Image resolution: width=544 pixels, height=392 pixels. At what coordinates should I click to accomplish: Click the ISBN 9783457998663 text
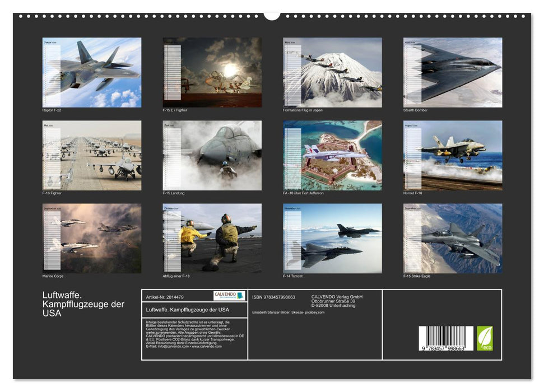[x=274, y=297]
